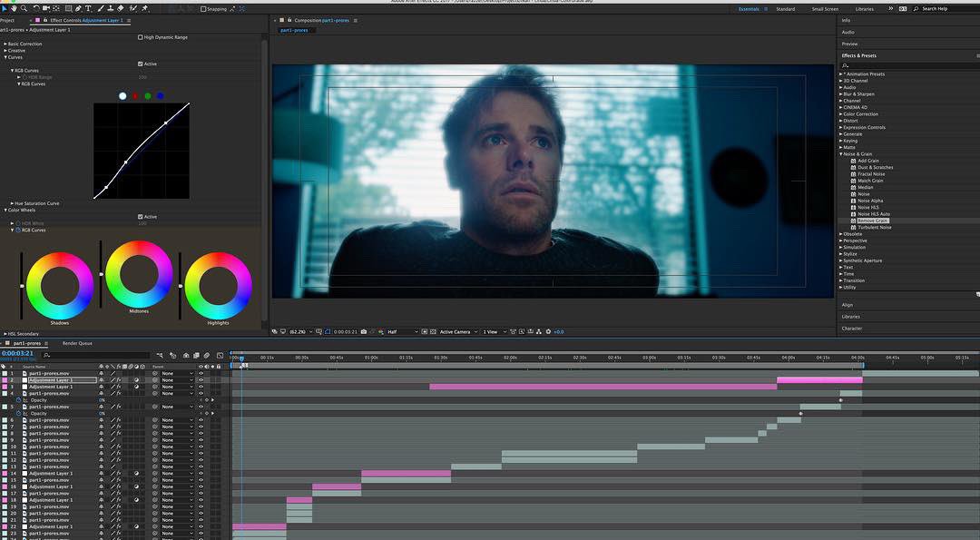Image resolution: width=980 pixels, height=540 pixels.
Task: Open the Character panel
Action: [852, 329]
